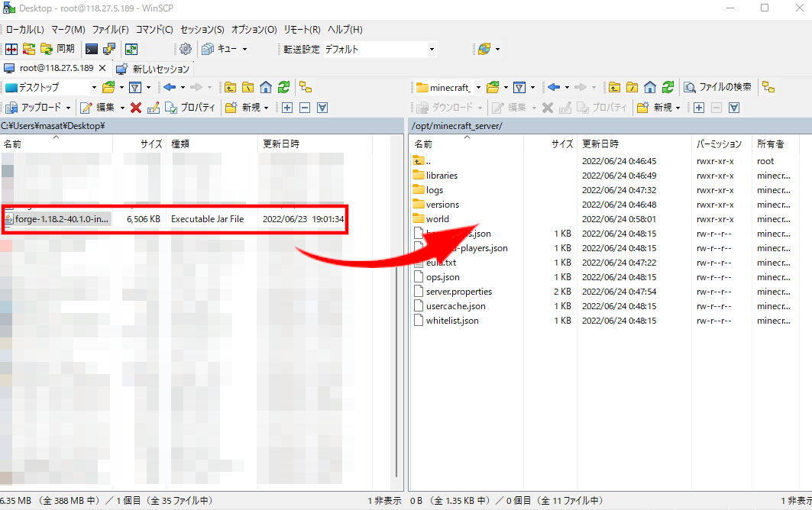The height and width of the screenshot is (510, 812).
Task: Click the synchronize browsing folder icon
Action: coord(29,49)
